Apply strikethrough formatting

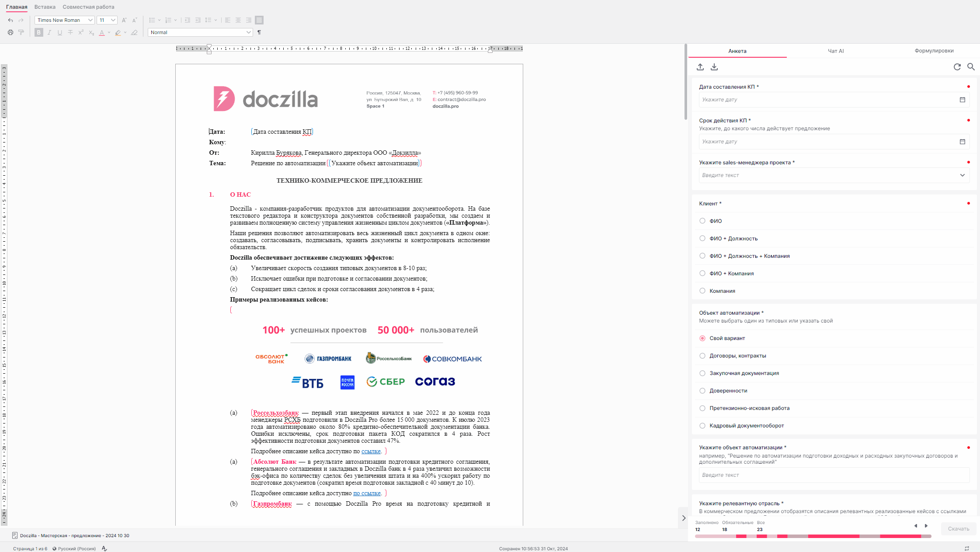coord(70,32)
